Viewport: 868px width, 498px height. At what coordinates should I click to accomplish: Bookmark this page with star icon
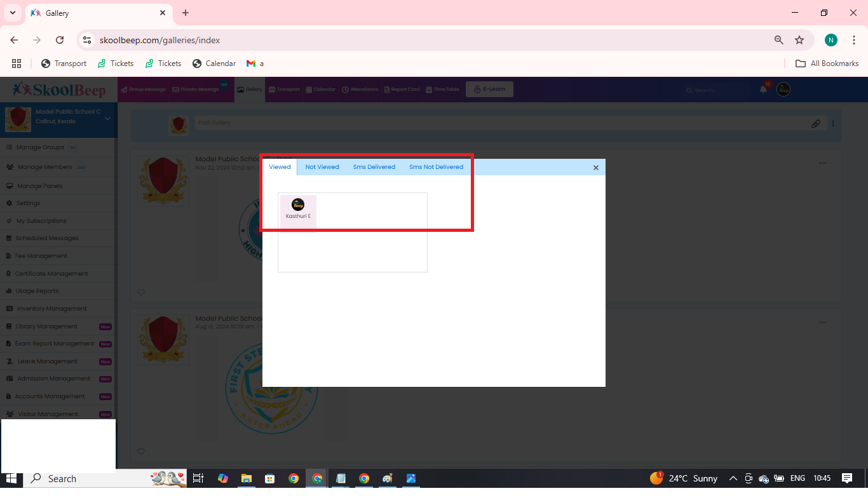(799, 40)
